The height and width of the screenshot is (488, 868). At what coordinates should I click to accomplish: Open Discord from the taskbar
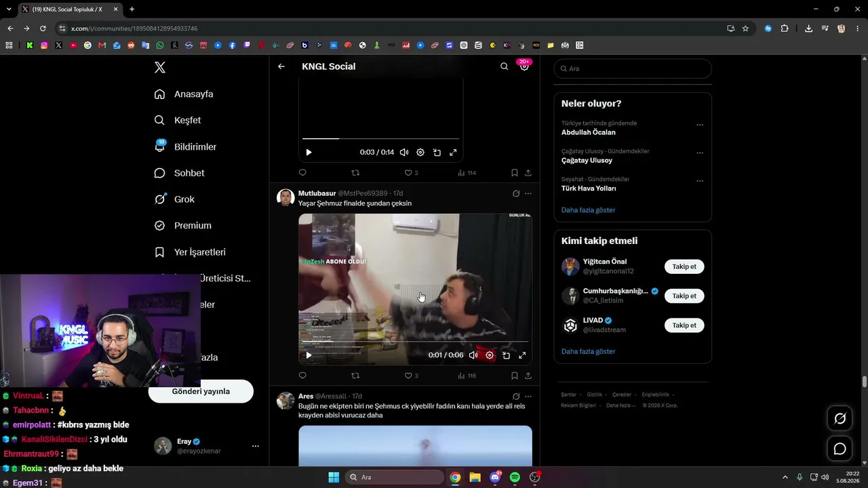pyautogui.click(x=495, y=477)
